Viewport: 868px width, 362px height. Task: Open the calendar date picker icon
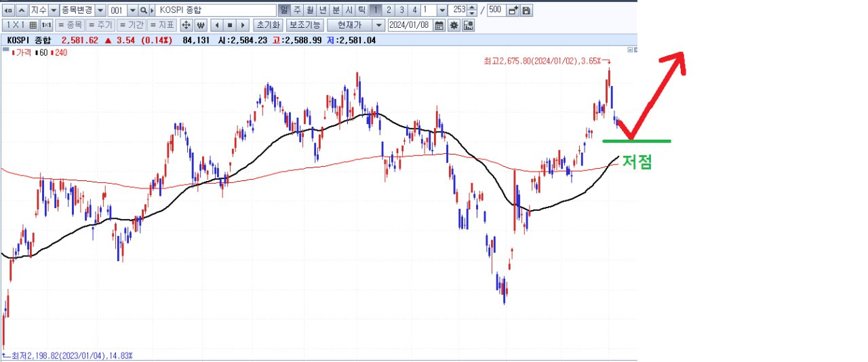[x=439, y=25]
